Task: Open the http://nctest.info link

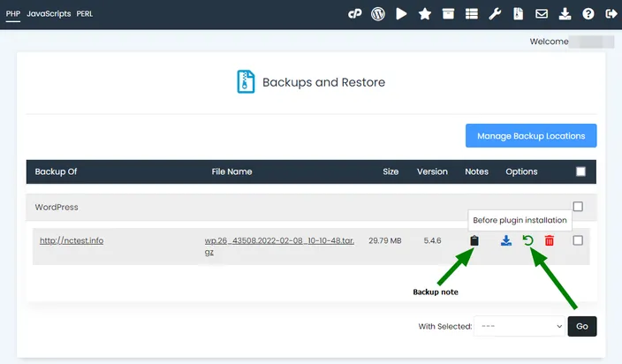Action: pyautogui.click(x=72, y=240)
